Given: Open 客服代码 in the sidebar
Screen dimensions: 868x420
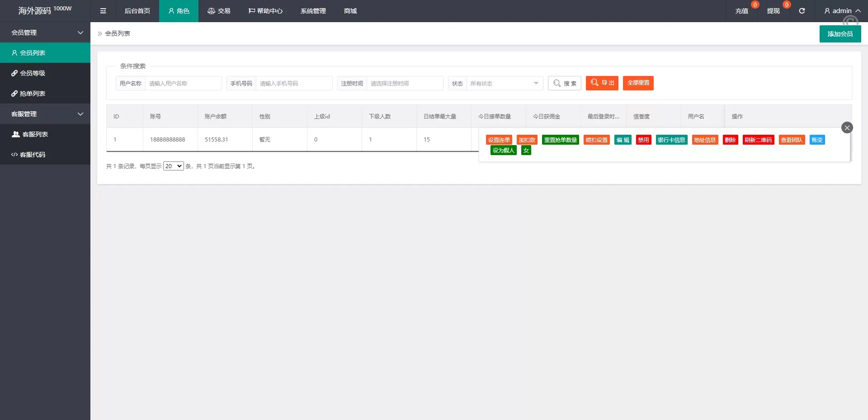Looking at the screenshot, I should tap(33, 155).
